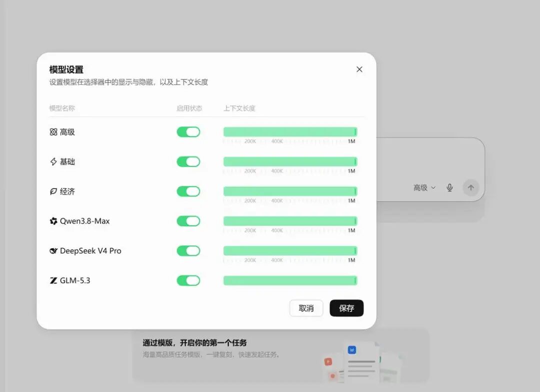The height and width of the screenshot is (392, 540).
Task: Click the atom icon beside 高级
Action: coord(53,132)
